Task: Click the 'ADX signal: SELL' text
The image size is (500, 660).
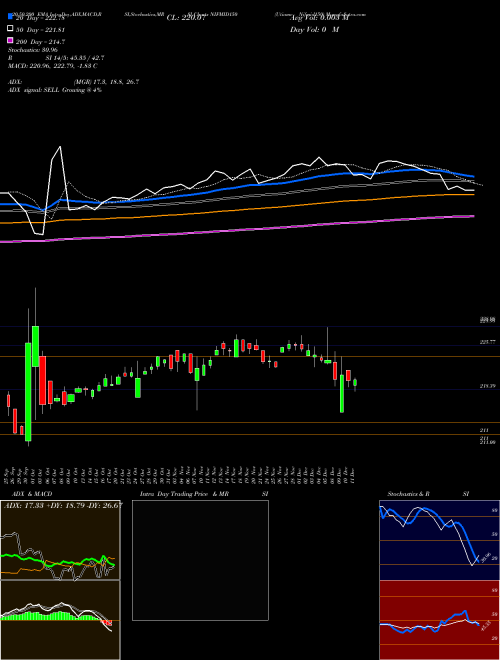Action: (x=55, y=90)
